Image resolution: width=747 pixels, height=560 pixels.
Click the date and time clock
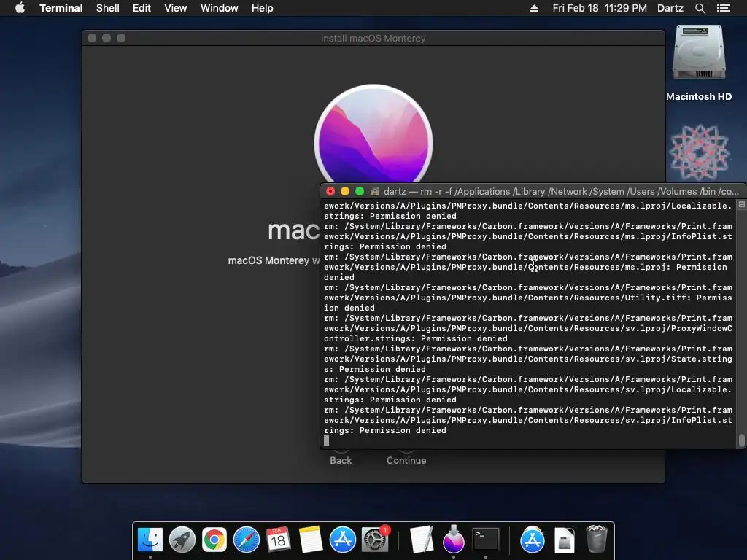pyautogui.click(x=600, y=8)
